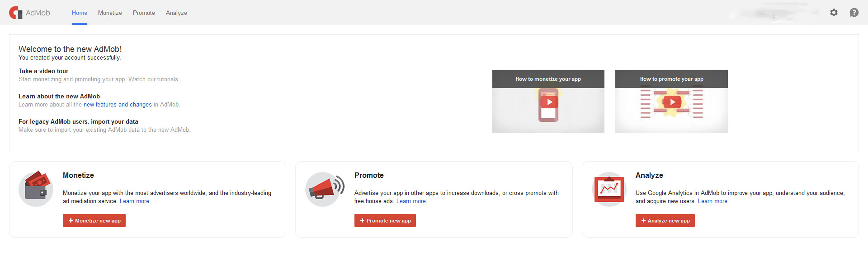The height and width of the screenshot is (255, 868).
Task: Click the Analyze chart icon
Action: 609,189
